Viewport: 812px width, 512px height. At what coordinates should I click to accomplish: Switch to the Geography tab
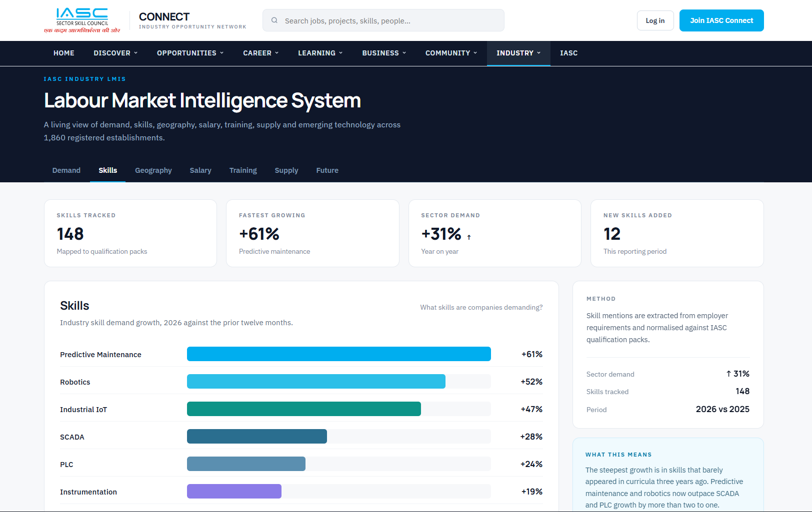pos(153,170)
